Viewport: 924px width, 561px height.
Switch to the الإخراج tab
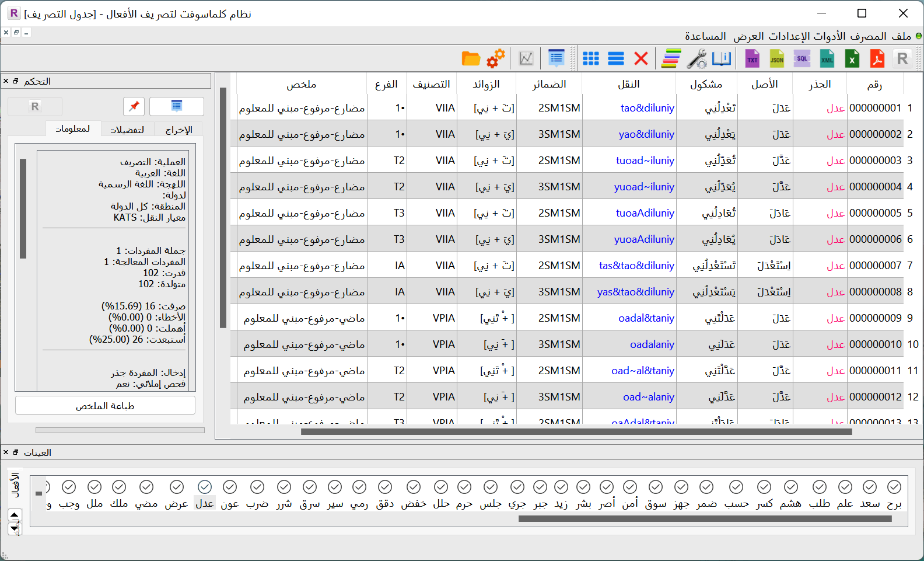(178, 129)
